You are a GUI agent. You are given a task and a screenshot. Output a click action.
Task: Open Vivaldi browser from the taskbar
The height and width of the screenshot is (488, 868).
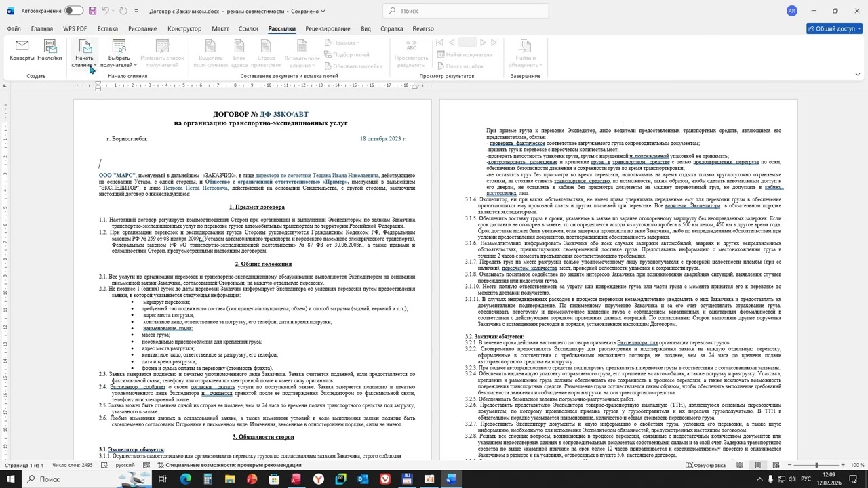(x=385, y=479)
